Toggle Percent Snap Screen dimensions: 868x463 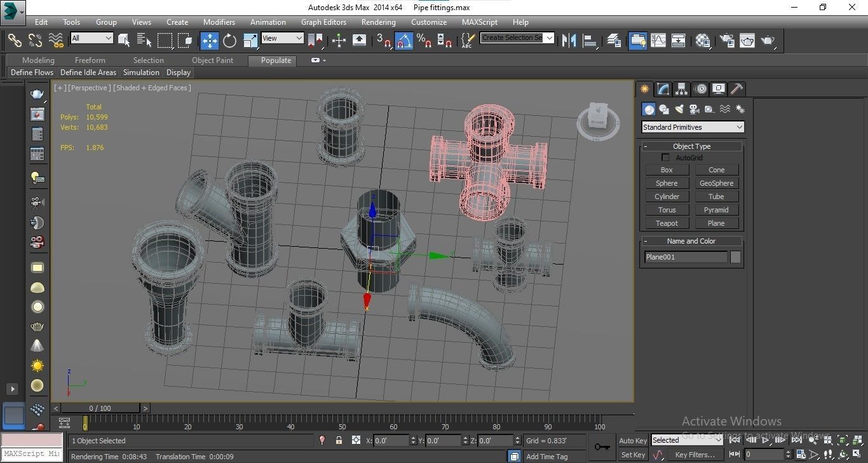point(424,41)
